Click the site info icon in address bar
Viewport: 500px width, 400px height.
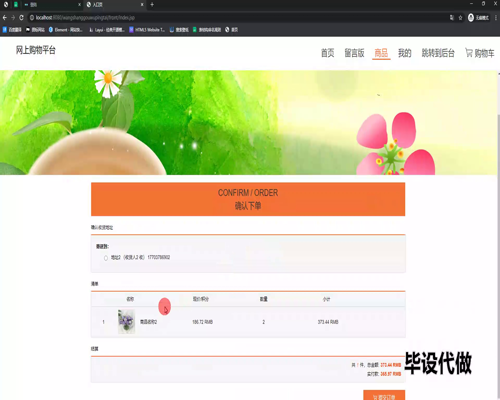(x=32, y=18)
